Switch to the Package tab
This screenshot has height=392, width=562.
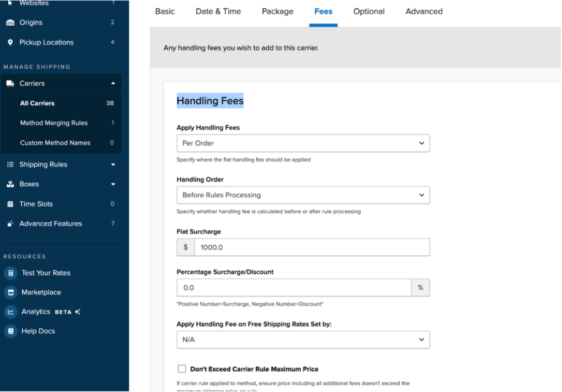[277, 11]
